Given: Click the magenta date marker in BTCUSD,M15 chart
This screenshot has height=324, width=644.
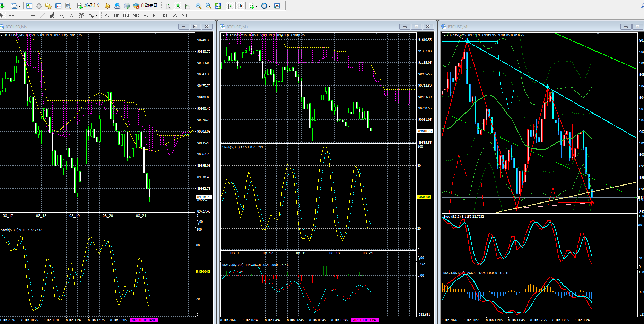Looking at the screenshot, I should [x=365, y=320].
